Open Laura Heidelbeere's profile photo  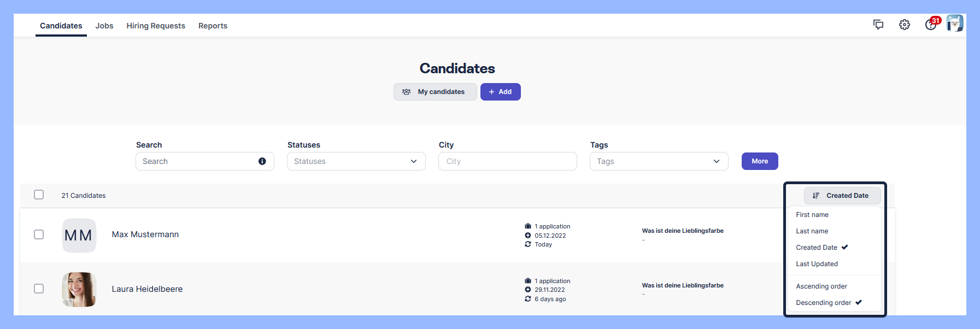[79, 289]
